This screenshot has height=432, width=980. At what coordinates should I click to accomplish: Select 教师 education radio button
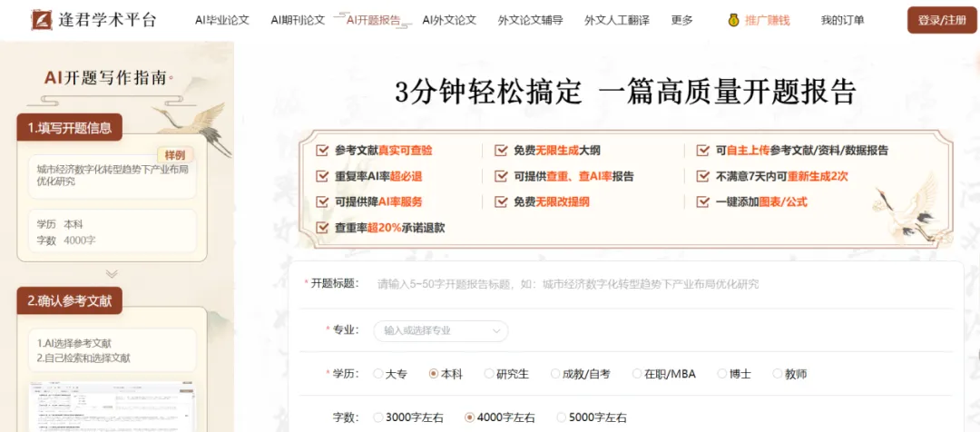point(779,374)
